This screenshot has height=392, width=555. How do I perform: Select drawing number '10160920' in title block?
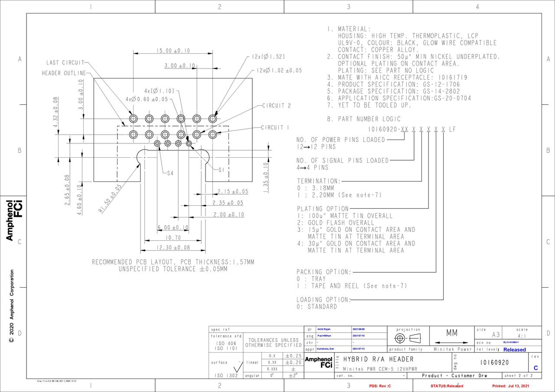494,363
